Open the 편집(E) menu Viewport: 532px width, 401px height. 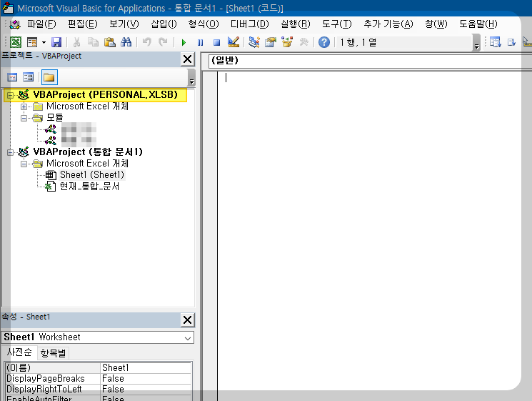pos(82,24)
